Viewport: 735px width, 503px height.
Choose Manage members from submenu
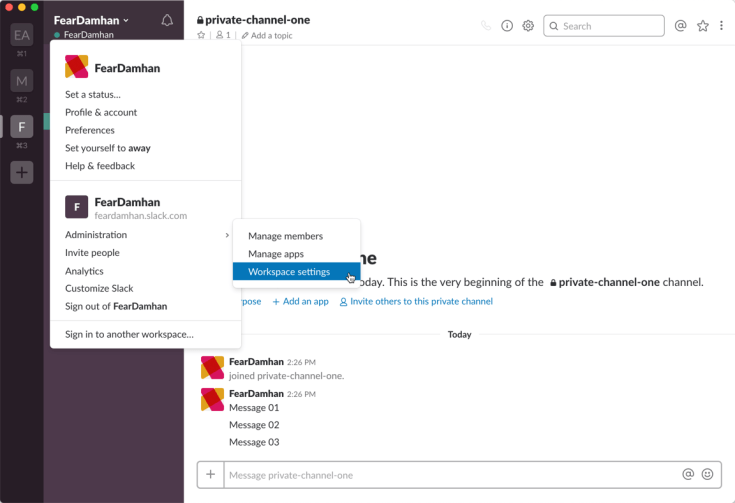point(285,236)
